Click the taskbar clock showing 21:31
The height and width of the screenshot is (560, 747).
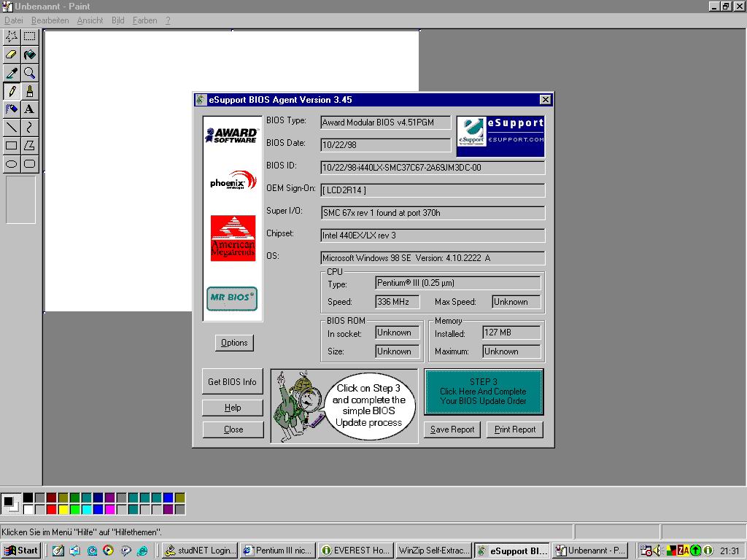729,551
